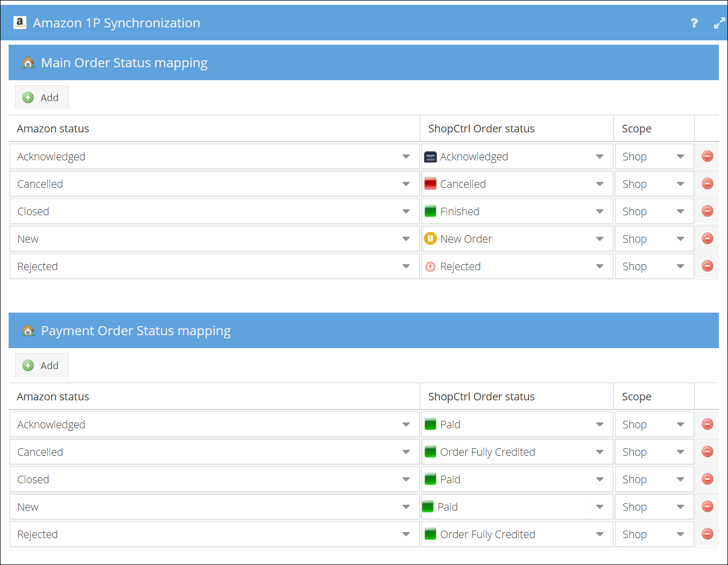Delete the Acknowledged main order status row
Viewport: 728px width, 565px height.
pos(708,157)
